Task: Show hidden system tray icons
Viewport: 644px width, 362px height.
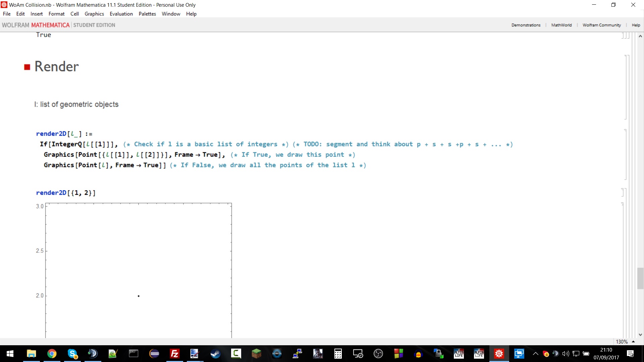Action: (x=535, y=354)
